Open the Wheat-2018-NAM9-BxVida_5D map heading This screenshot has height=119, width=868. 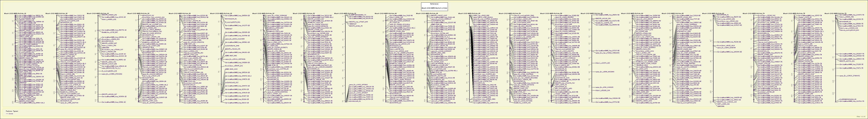click(x=592, y=14)
